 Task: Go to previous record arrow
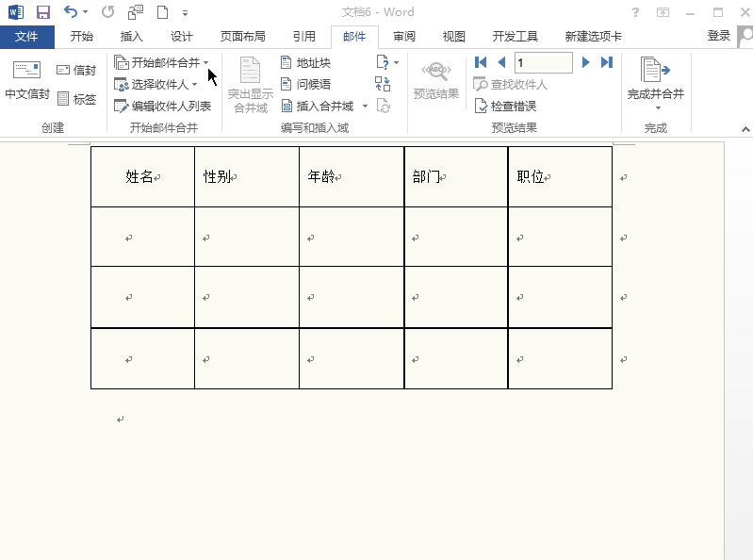coord(501,62)
